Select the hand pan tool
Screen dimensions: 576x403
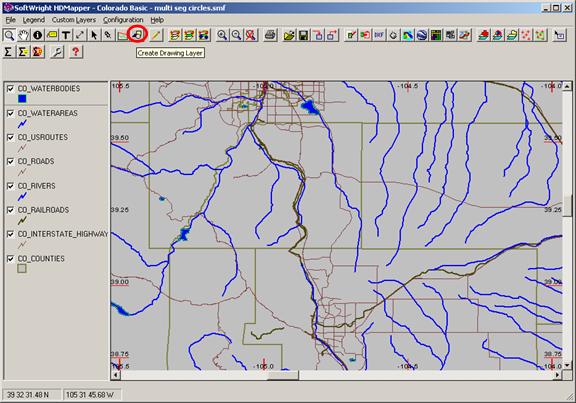point(24,35)
